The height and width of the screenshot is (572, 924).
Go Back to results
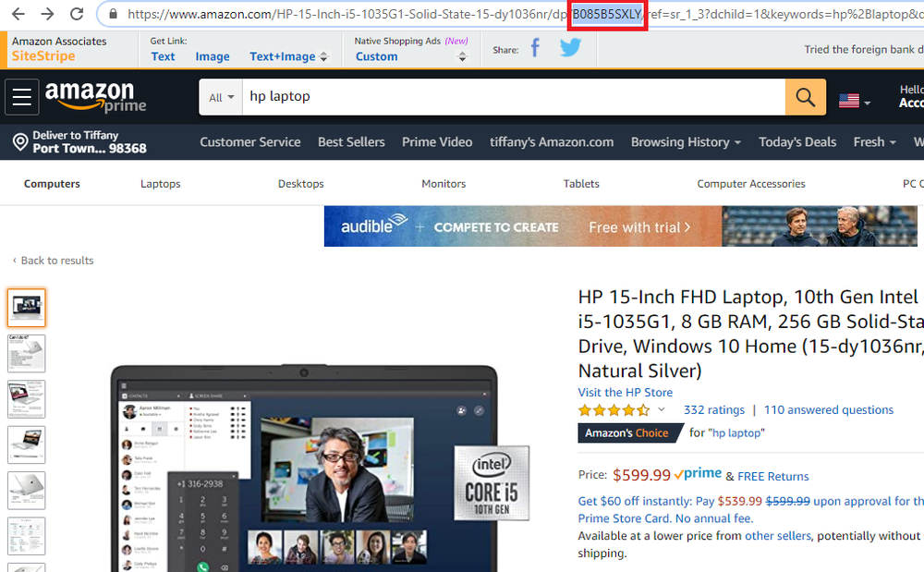tap(53, 261)
